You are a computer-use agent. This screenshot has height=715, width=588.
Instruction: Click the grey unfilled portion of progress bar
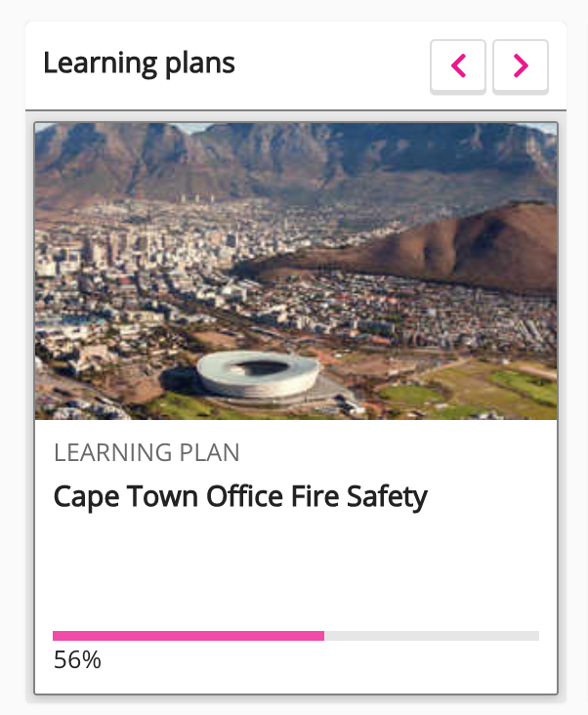click(431, 636)
